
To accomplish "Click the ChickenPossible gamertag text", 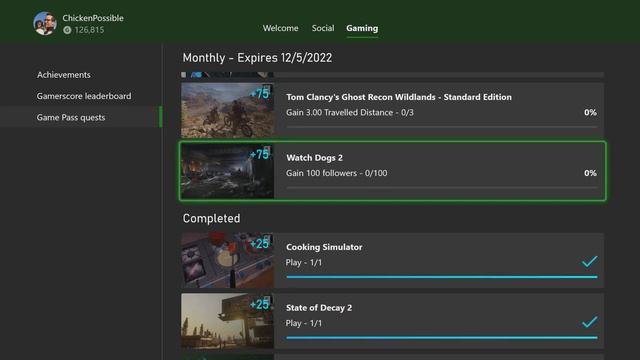I will pos(93,18).
